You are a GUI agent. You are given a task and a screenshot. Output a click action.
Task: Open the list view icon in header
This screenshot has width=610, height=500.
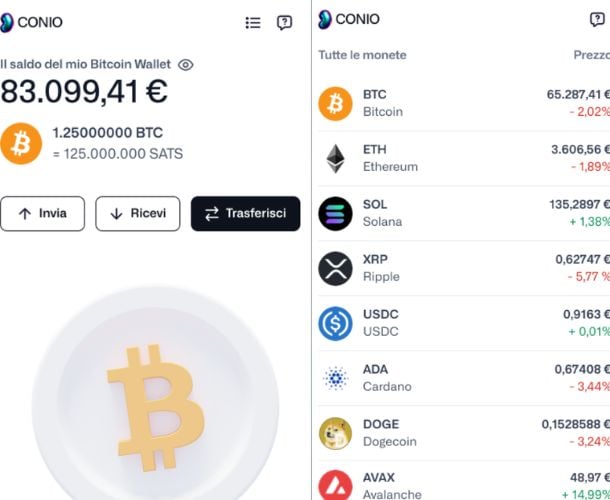(x=253, y=23)
